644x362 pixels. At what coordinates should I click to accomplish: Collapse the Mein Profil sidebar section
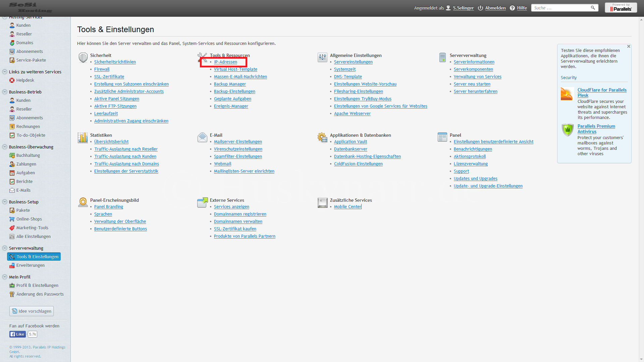(5, 277)
